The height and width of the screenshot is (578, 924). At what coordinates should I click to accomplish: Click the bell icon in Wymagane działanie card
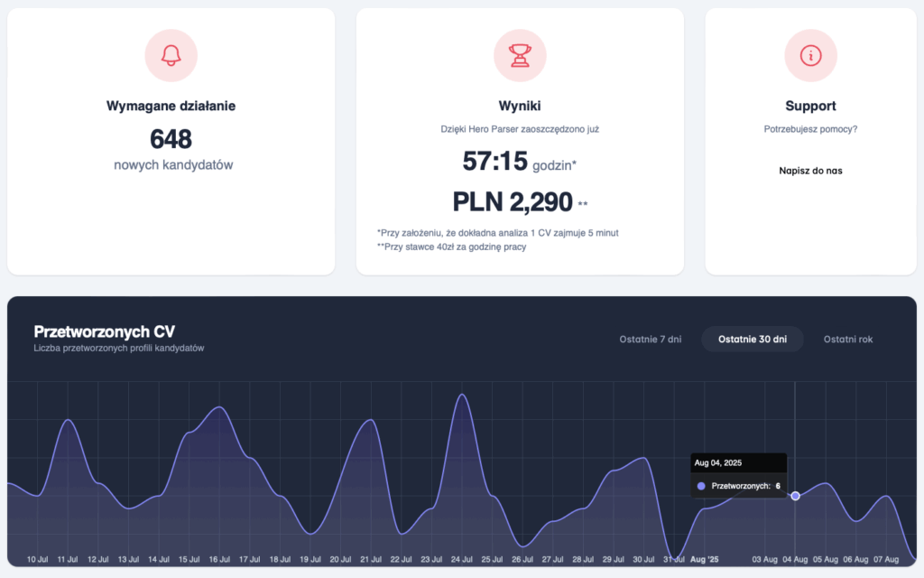pyautogui.click(x=171, y=55)
